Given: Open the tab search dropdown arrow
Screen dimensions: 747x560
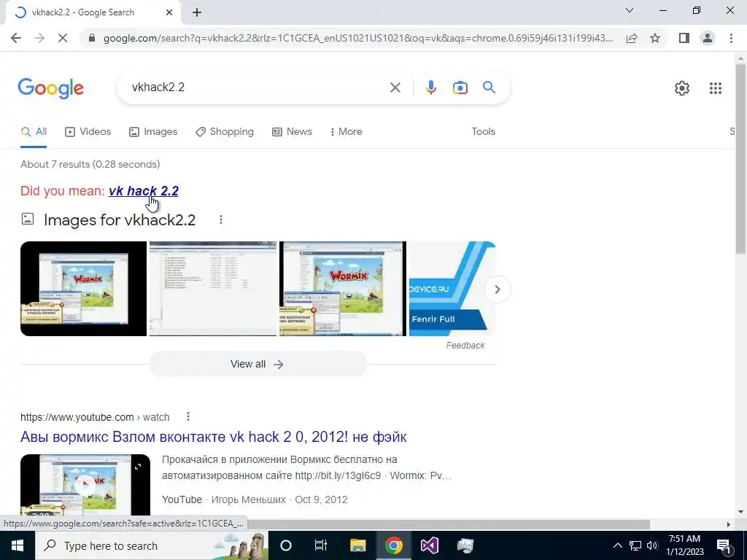Looking at the screenshot, I should (x=630, y=10).
